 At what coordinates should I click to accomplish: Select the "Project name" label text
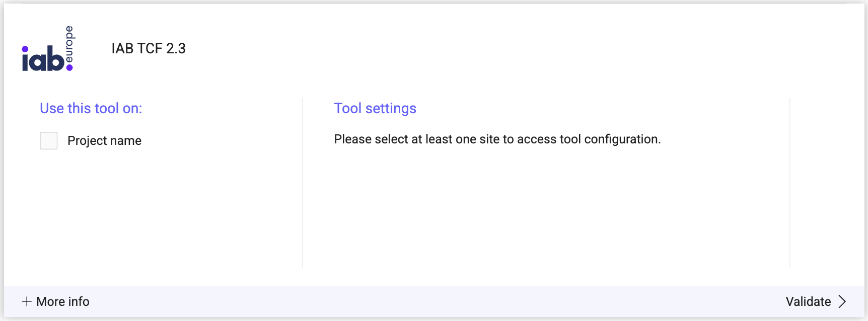(x=104, y=141)
